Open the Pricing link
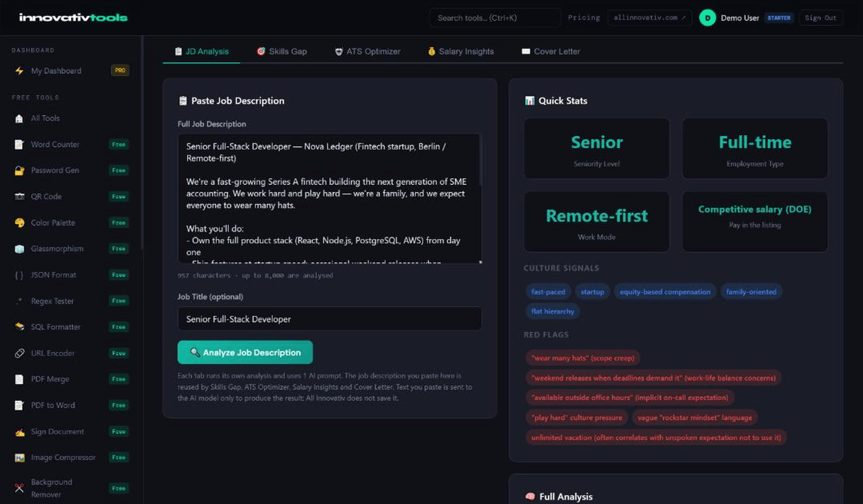 584,18
